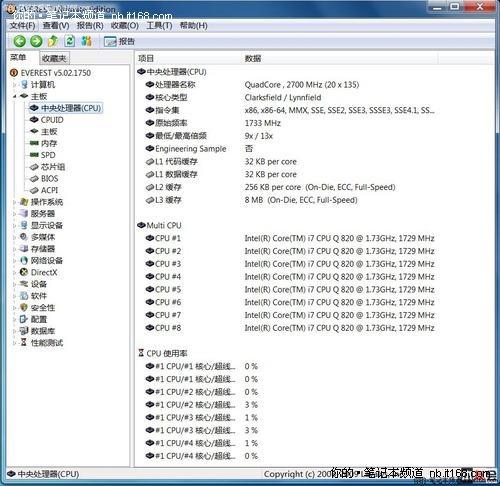Click the 数据 column header

[x=339, y=58]
